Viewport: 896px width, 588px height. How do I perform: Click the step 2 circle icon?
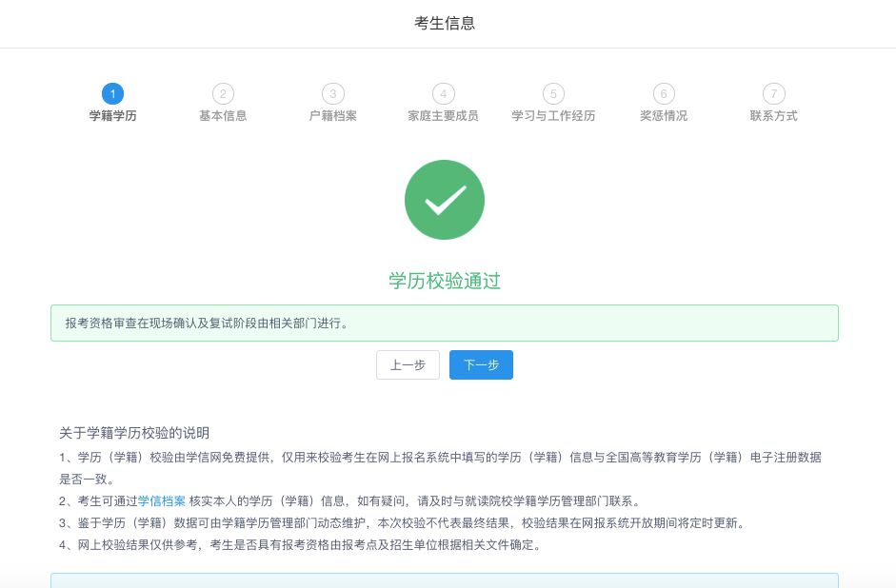point(223,93)
